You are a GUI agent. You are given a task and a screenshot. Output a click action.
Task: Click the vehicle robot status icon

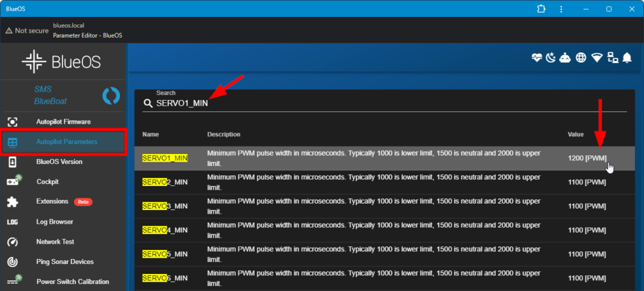565,58
